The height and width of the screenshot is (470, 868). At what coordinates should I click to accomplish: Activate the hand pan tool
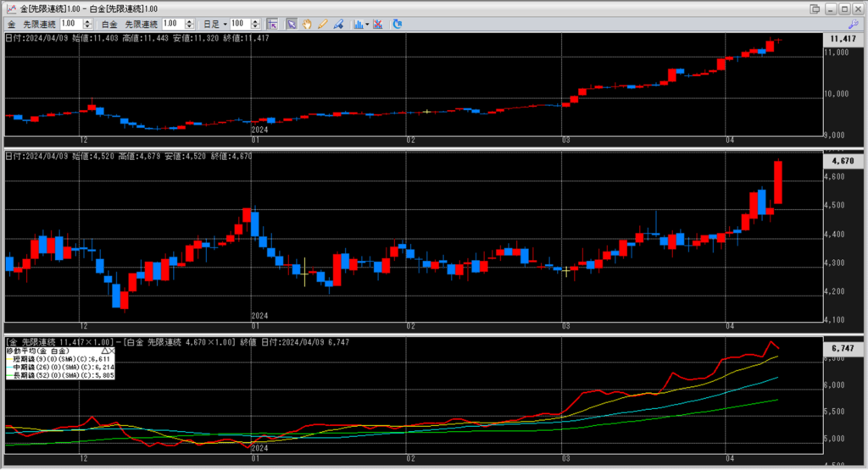pyautogui.click(x=307, y=24)
